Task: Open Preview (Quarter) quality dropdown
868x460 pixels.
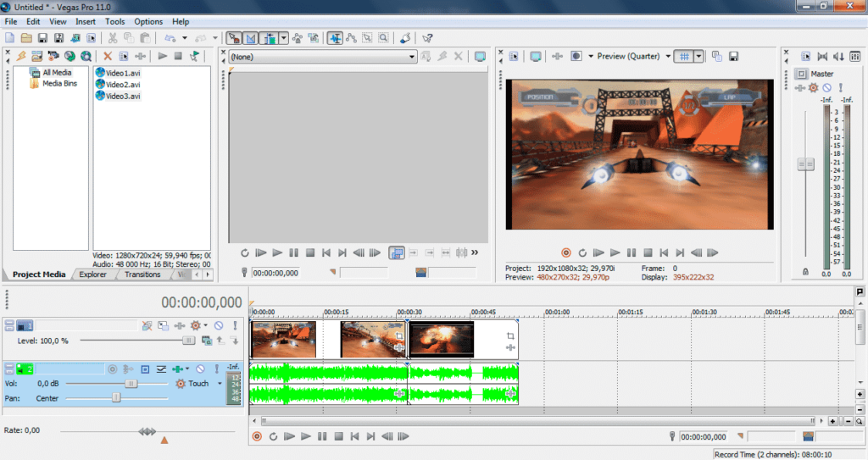Action: click(668, 57)
